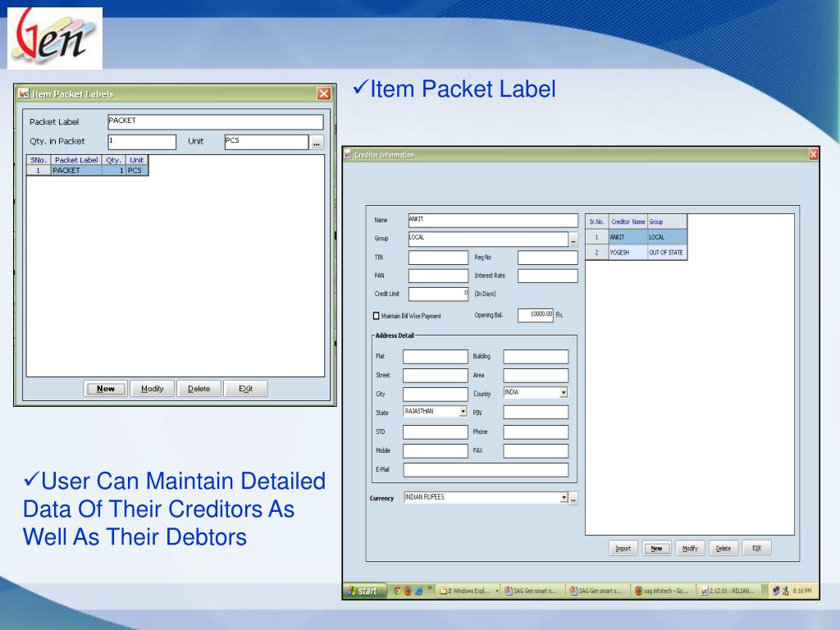840x630 pixels.
Task: Click the creditor Name field with ANKIT
Action: pos(493,220)
